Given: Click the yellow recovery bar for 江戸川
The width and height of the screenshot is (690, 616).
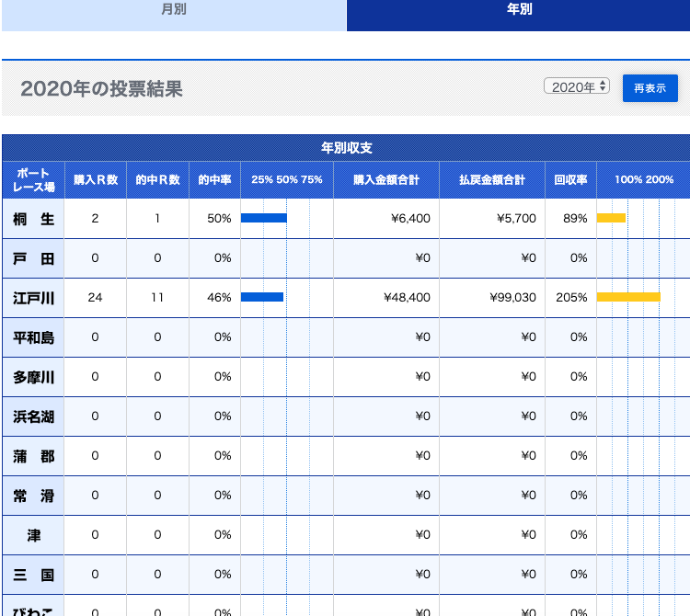Looking at the screenshot, I should tap(628, 297).
